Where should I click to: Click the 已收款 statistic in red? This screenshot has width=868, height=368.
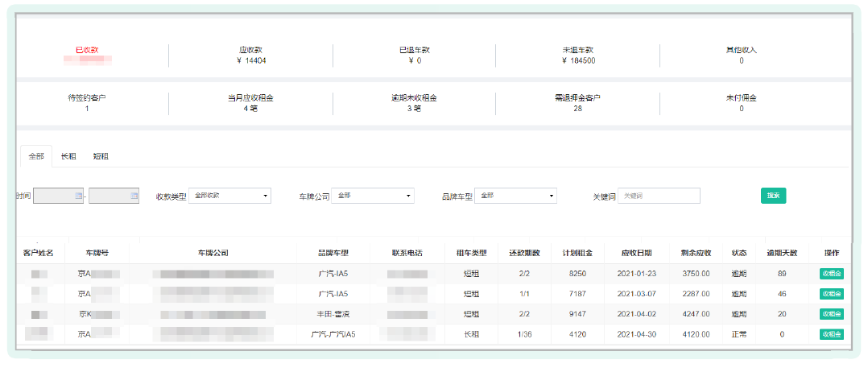87,50
